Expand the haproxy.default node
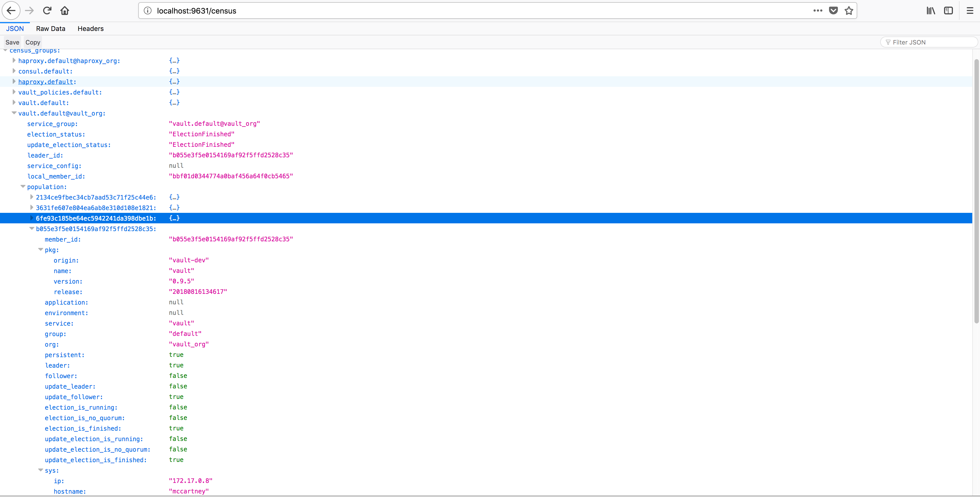The height and width of the screenshot is (497, 980). point(14,81)
